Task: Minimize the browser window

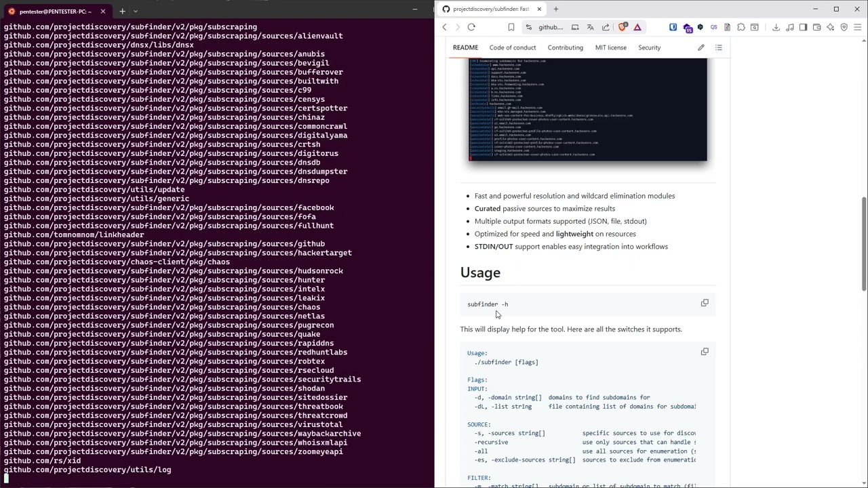Action: point(816,9)
